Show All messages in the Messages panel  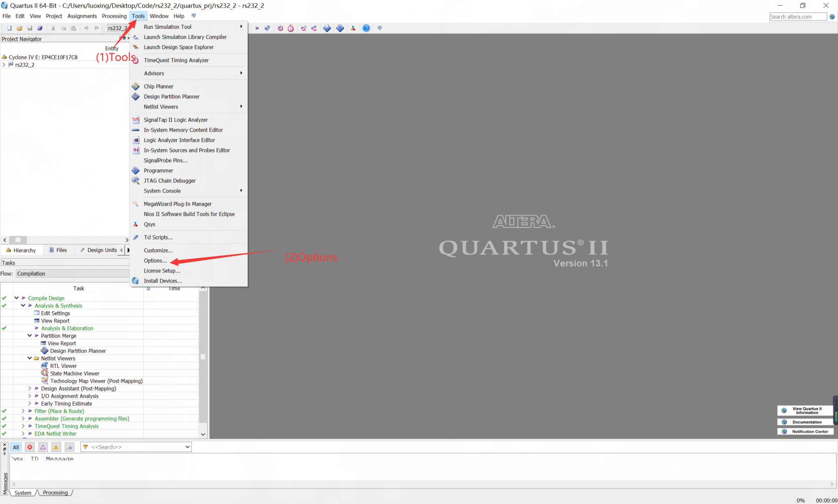click(x=16, y=447)
